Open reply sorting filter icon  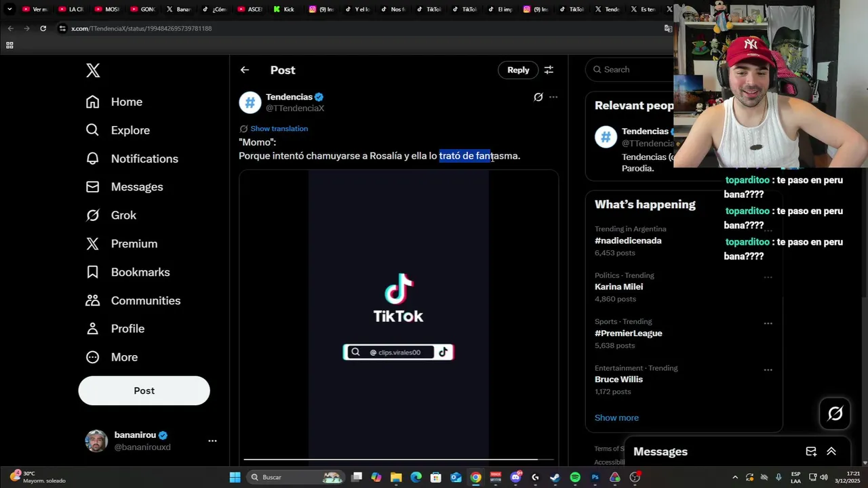click(549, 70)
